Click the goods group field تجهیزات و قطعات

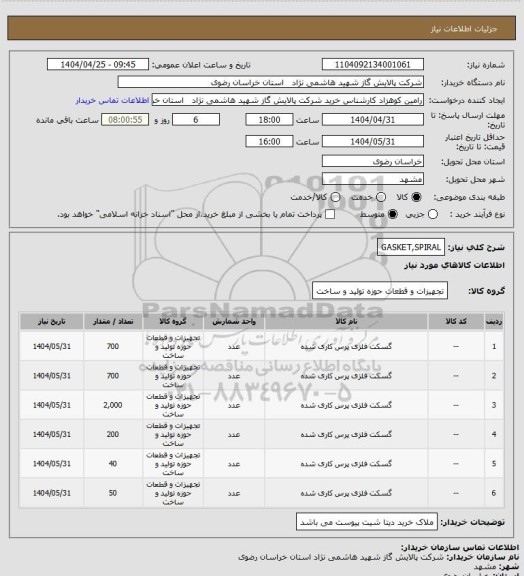coord(380,291)
